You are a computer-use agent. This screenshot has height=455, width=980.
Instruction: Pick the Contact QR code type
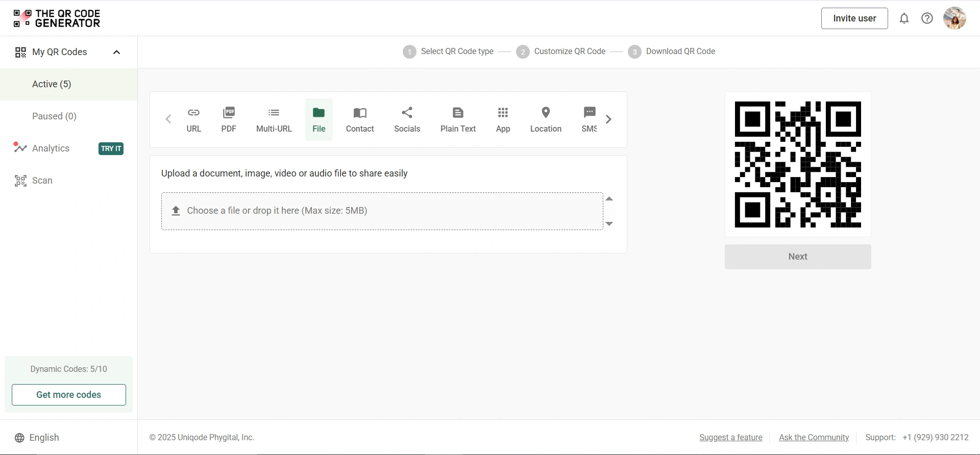pyautogui.click(x=360, y=120)
